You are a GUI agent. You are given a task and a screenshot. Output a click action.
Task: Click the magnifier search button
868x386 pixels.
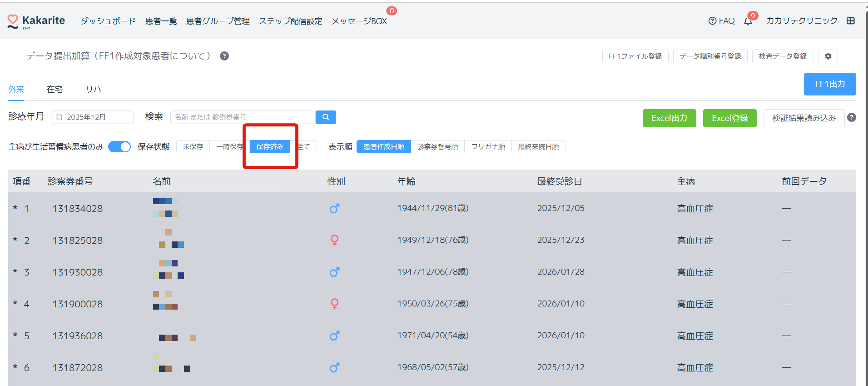(x=326, y=117)
